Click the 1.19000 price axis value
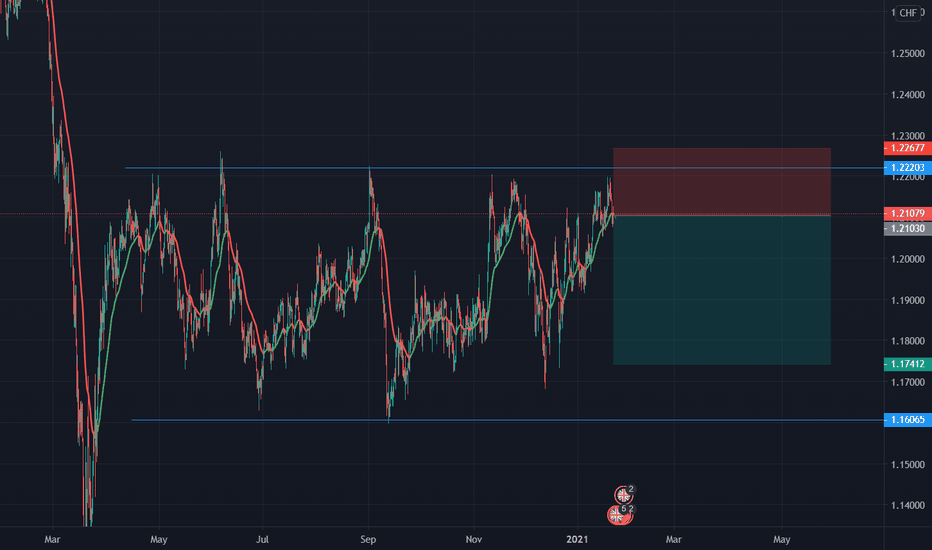The image size is (932, 550). point(908,300)
